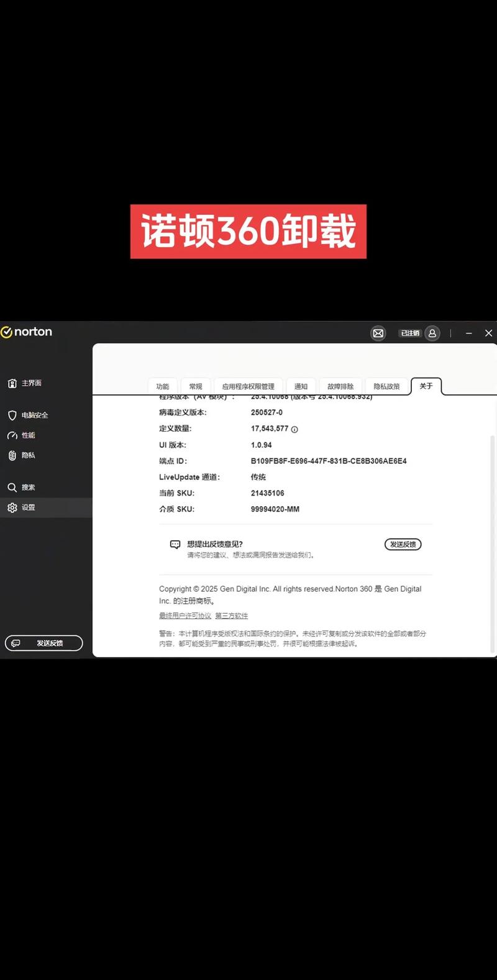Open the user account avatar icon
This screenshot has width=497, height=980.
pos(433,333)
